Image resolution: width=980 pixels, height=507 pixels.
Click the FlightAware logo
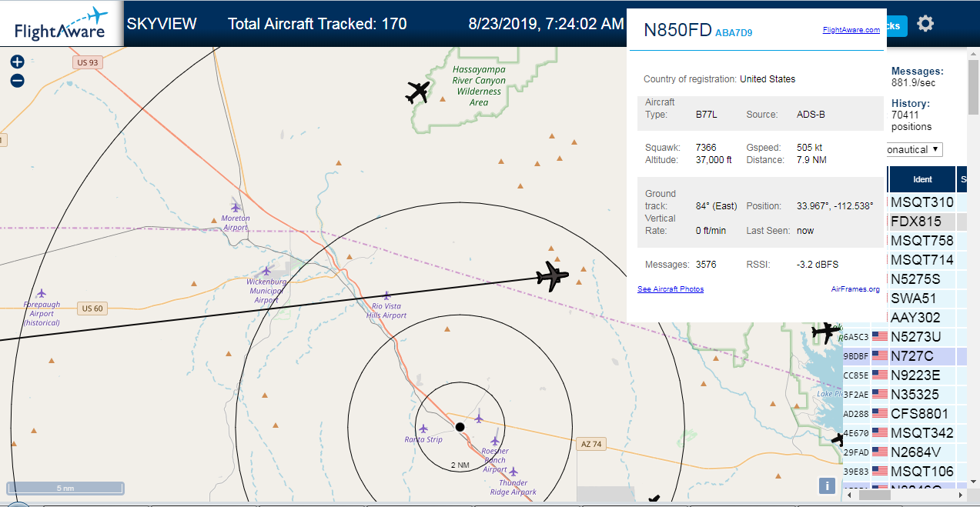click(x=62, y=24)
